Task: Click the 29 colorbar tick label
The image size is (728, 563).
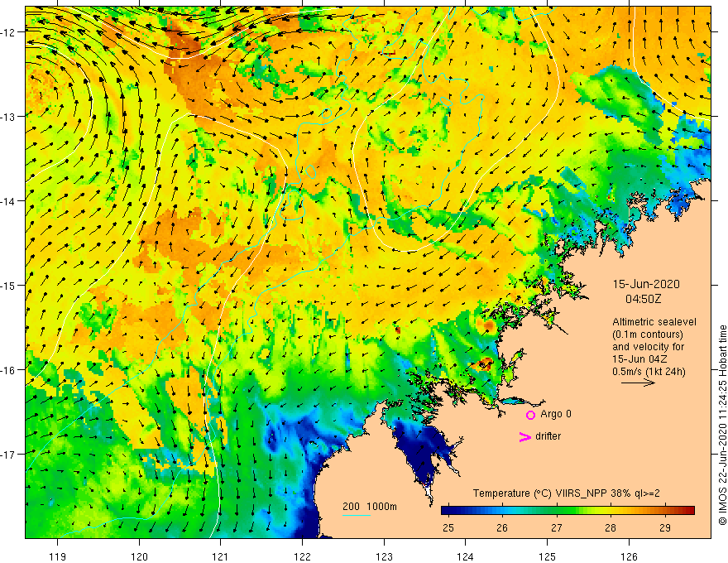Action: (665, 527)
